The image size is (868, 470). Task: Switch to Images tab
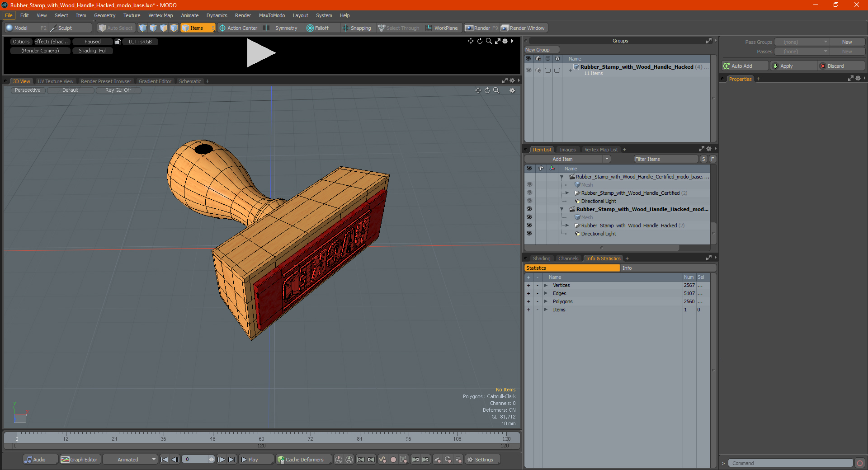(567, 150)
